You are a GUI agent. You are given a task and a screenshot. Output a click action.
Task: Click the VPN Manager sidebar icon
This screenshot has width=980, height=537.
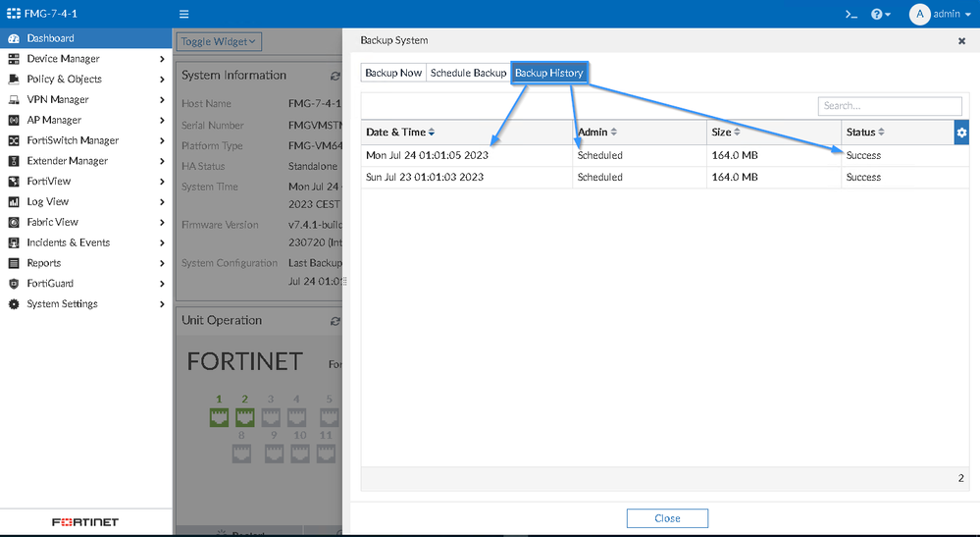pos(14,99)
